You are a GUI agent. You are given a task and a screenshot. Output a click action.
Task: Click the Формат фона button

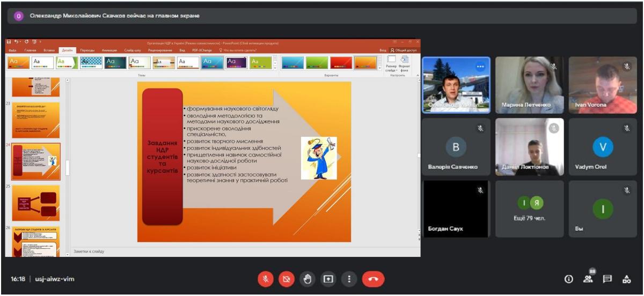click(404, 63)
